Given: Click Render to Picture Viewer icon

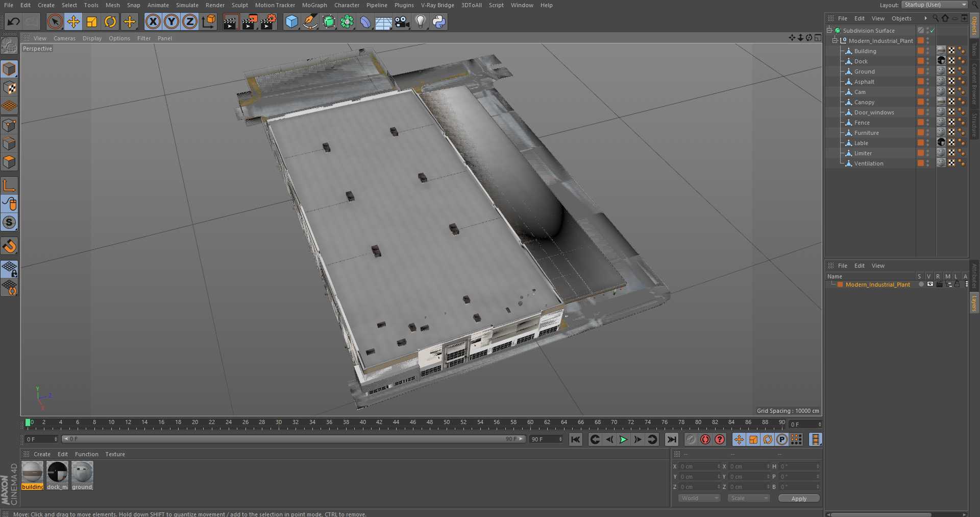Looking at the screenshot, I should coord(249,21).
